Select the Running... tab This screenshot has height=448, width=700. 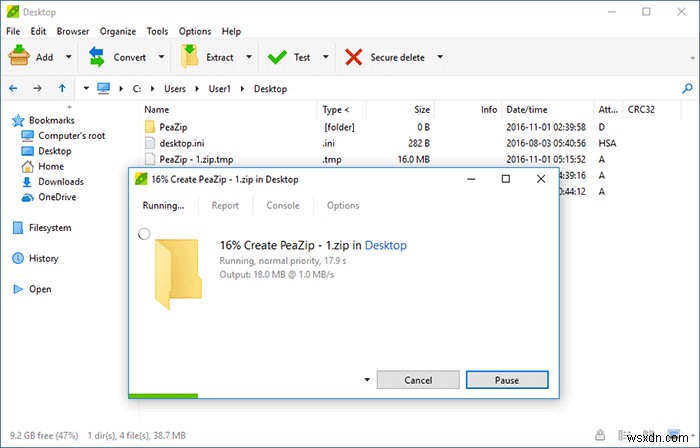coord(163,206)
